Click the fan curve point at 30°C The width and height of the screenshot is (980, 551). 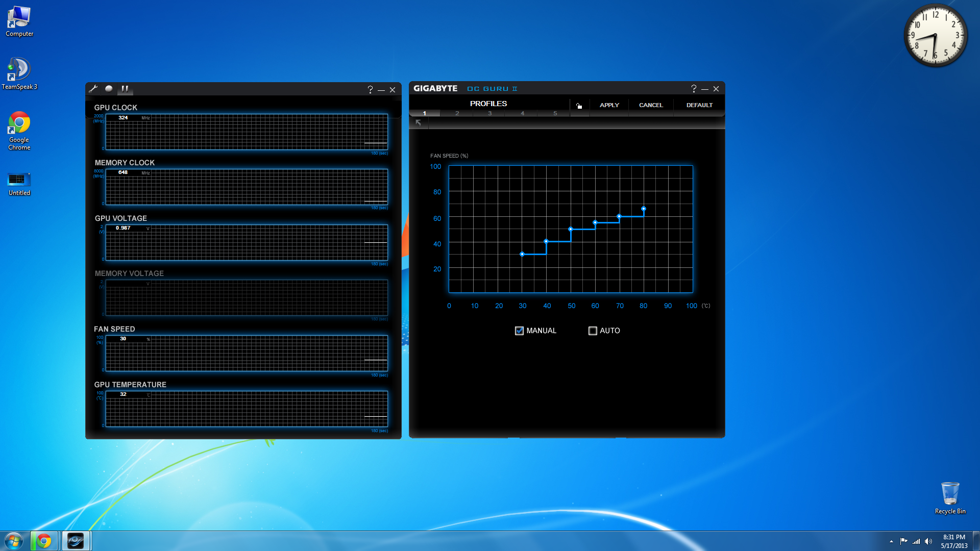pos(522,254)
